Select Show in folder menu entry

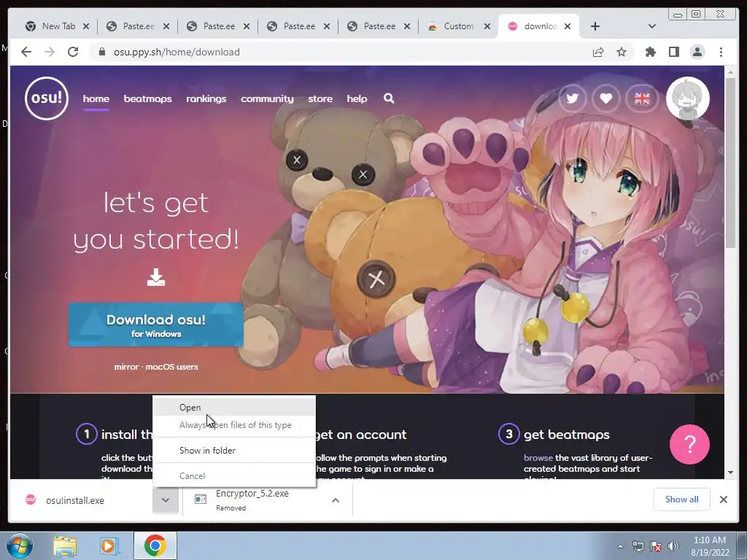tap(234, 450)
